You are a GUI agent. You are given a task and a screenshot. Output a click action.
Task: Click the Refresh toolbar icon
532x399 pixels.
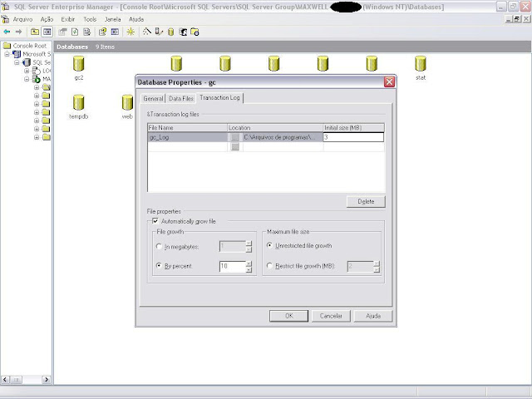75,32
